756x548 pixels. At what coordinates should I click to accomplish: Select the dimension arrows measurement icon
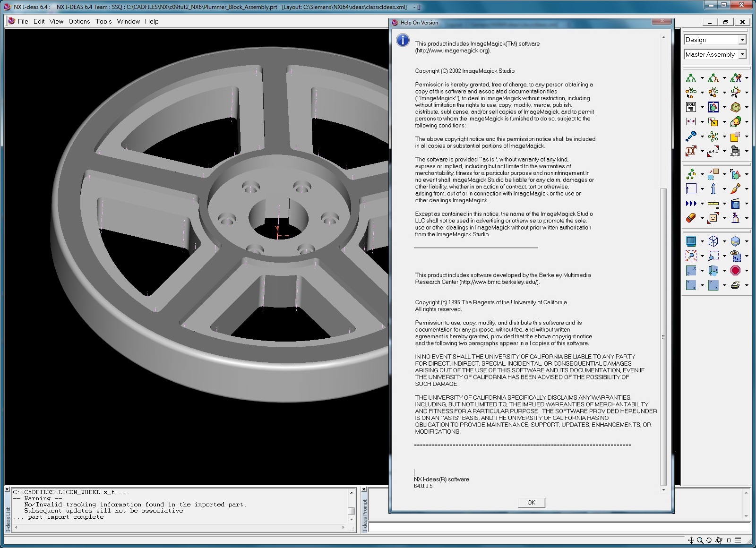[691, 122]
